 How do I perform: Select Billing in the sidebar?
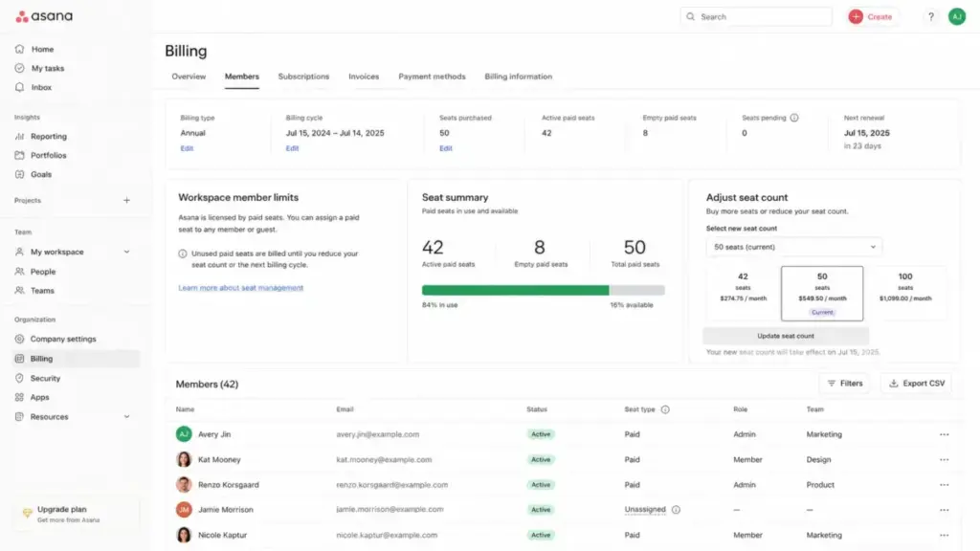pos(77,359)
